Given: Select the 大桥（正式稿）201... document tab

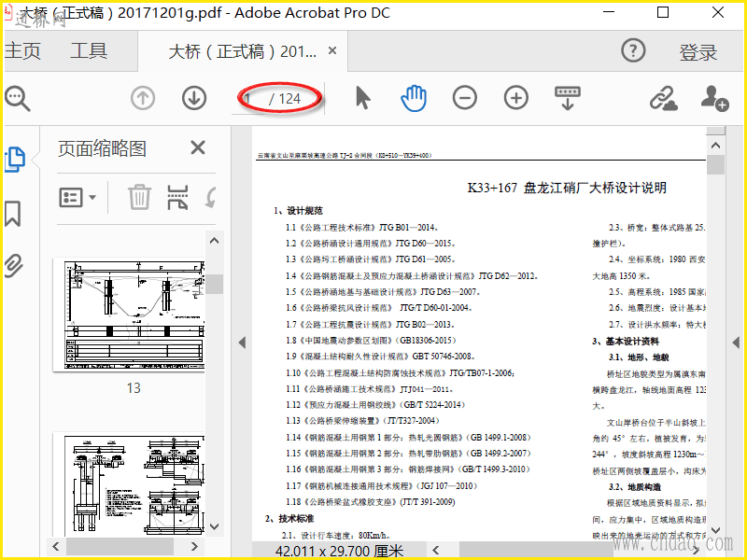Looking at the screenshot, I should coord(242,51).
